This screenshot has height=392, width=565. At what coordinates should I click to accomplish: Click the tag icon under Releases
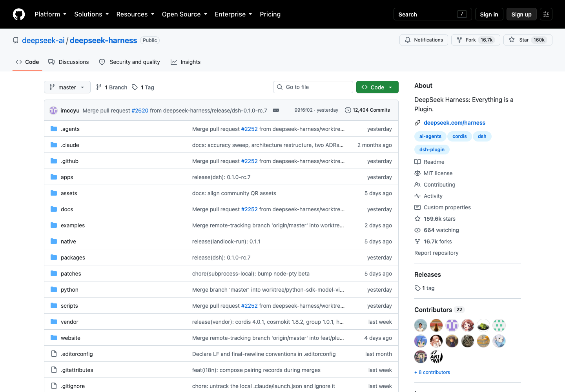pyautogui.click(x=417, y=288)
